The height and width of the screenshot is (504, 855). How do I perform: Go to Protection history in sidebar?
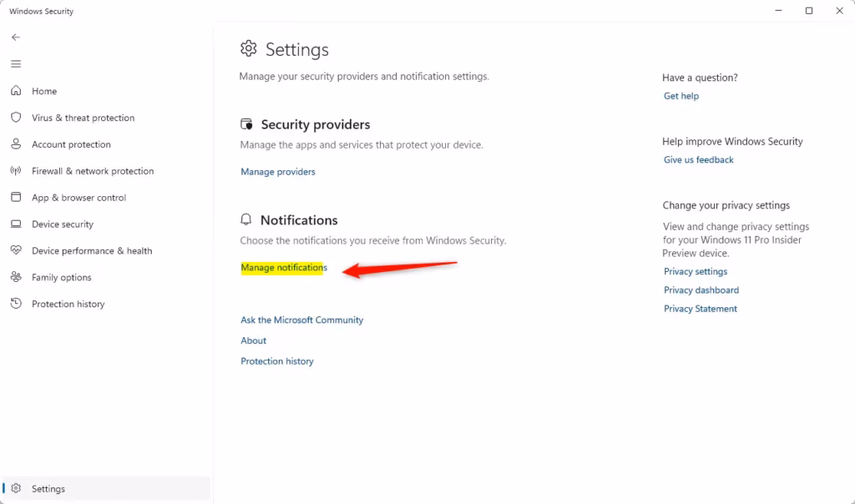click(x=68, y=305)
